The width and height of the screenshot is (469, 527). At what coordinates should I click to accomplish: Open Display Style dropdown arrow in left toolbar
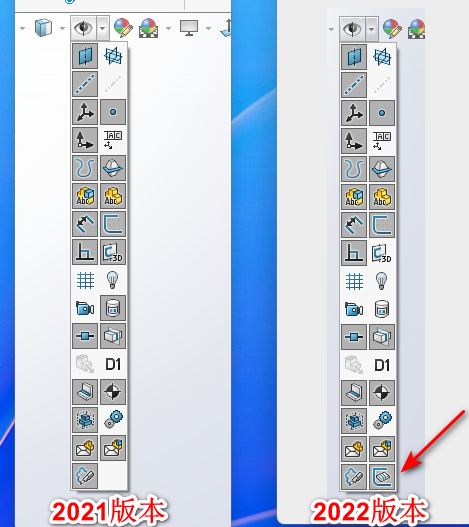click(62, 28)
